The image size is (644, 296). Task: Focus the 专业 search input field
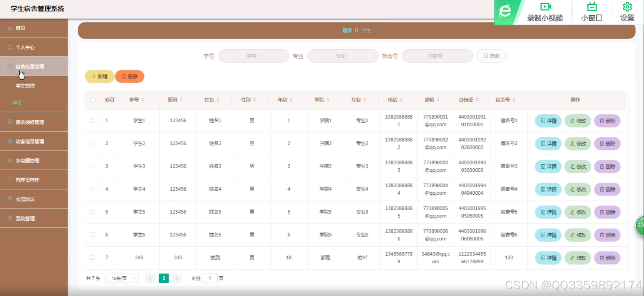(343, 56)
